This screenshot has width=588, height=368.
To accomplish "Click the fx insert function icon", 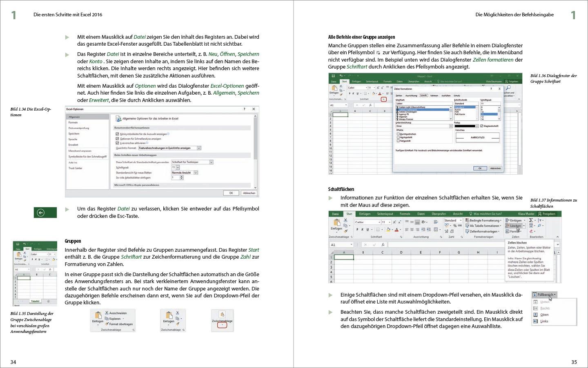I will (383, 244).
